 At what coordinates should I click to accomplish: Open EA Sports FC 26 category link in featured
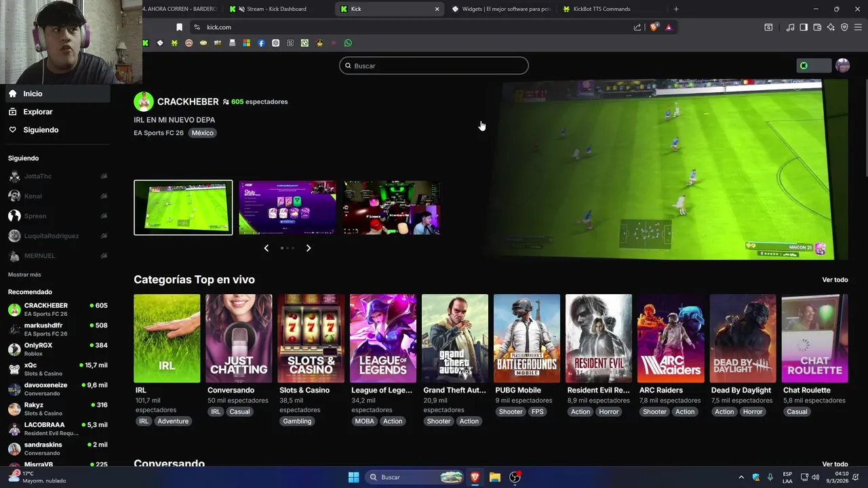pos(159,133)
